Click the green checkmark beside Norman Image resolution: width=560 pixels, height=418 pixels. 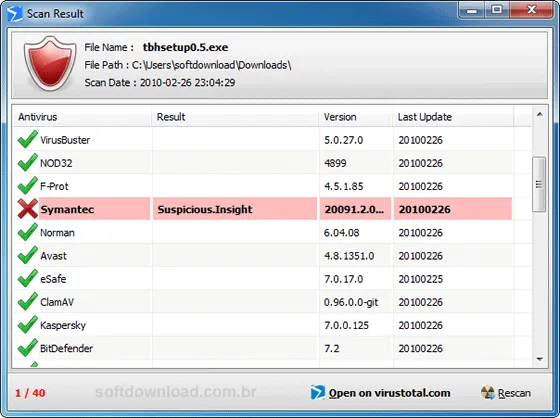click(28, 232)
